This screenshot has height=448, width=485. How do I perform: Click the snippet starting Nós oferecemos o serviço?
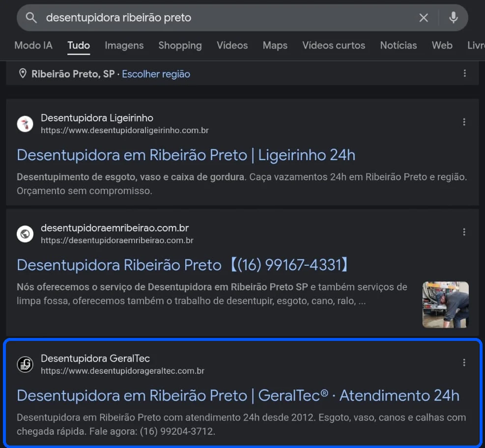212,294
